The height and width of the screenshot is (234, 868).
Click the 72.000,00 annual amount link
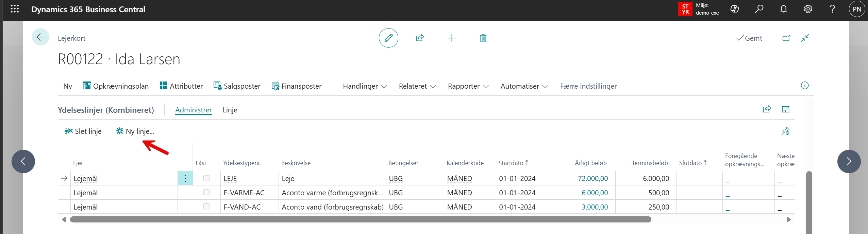pyautogui.click(x=592, y=179)
